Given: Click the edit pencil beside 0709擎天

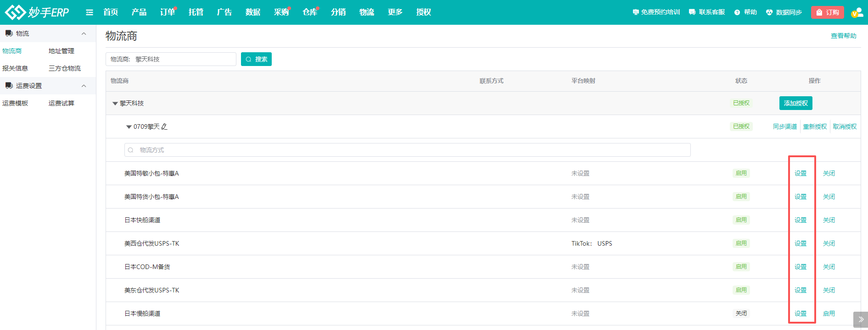Looking at the screenshot, I should tap(164, 126).
